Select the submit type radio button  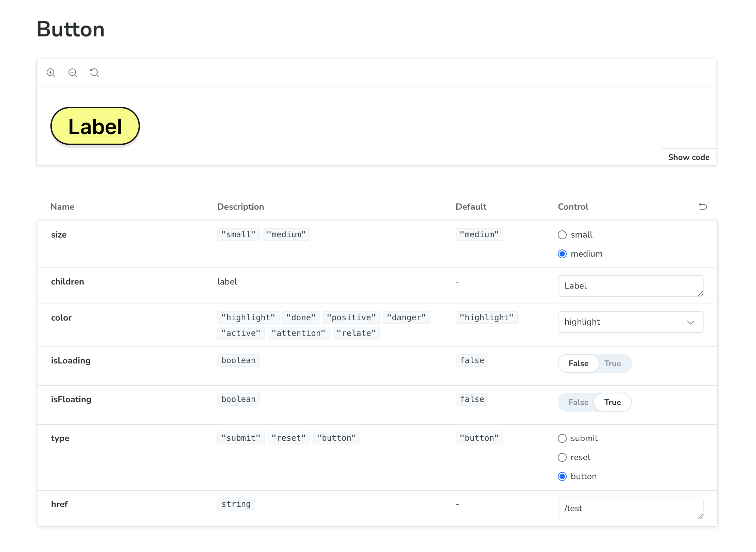point(562,438)
